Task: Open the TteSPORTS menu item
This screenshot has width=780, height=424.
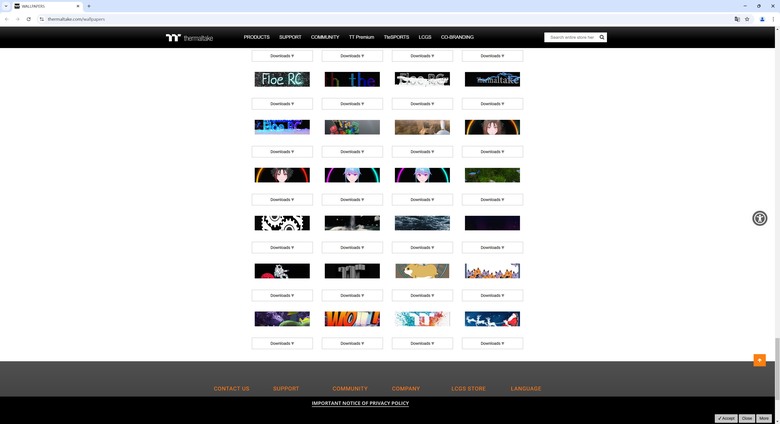Action: (396, 37)
